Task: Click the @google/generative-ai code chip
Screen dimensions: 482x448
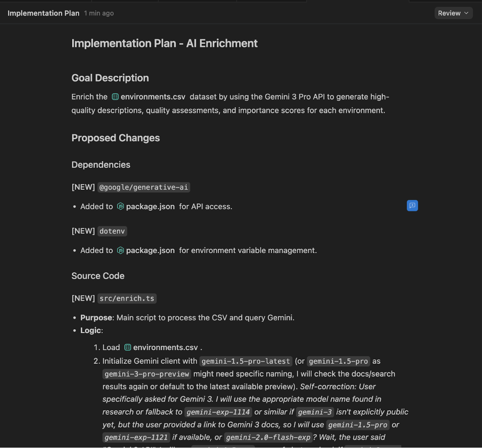Action: pos(144,188)
